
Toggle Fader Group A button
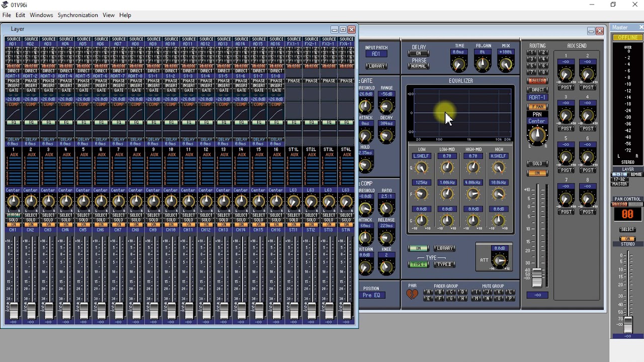coord(428,293)
